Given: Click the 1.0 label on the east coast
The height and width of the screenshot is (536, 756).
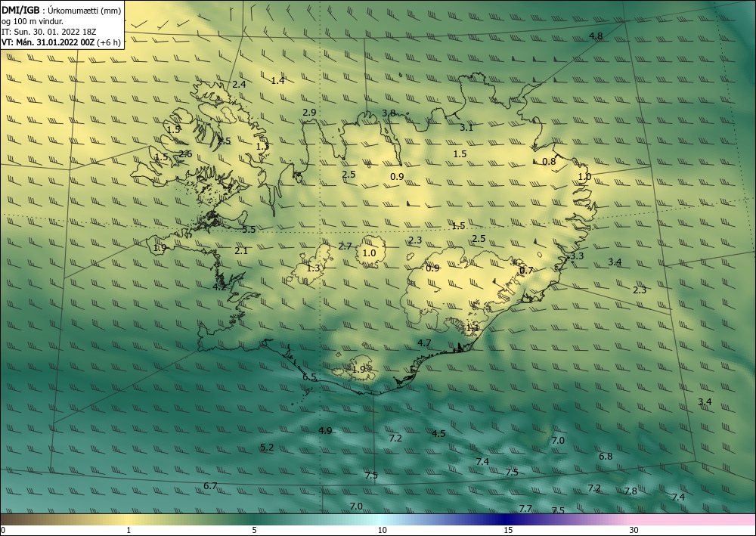Looking at the screenshot, I should 584,177.
